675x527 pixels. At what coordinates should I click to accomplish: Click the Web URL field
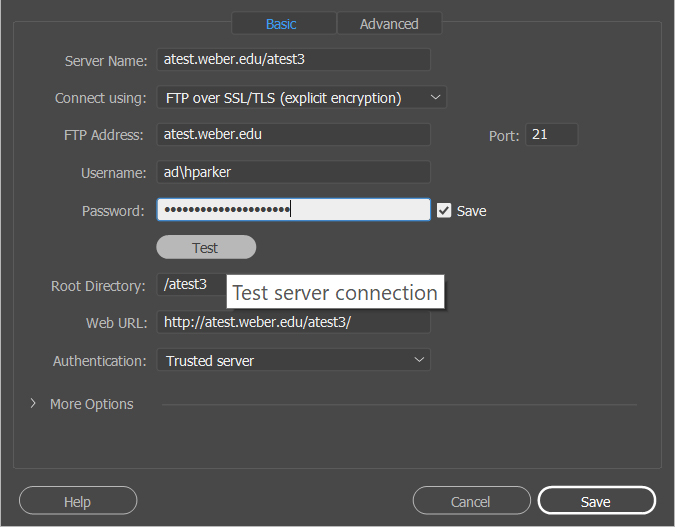(x=293, y=323)
